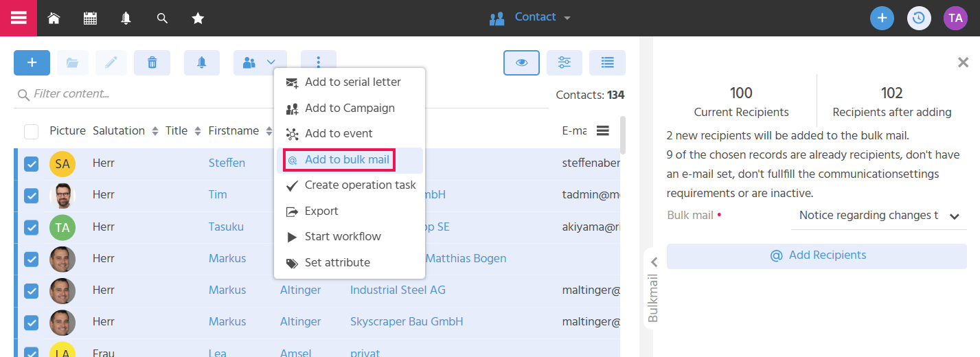Uncheck the Steffen row checkbox
The width and height of the screenshot is (980, 357).
pos(31,163)
